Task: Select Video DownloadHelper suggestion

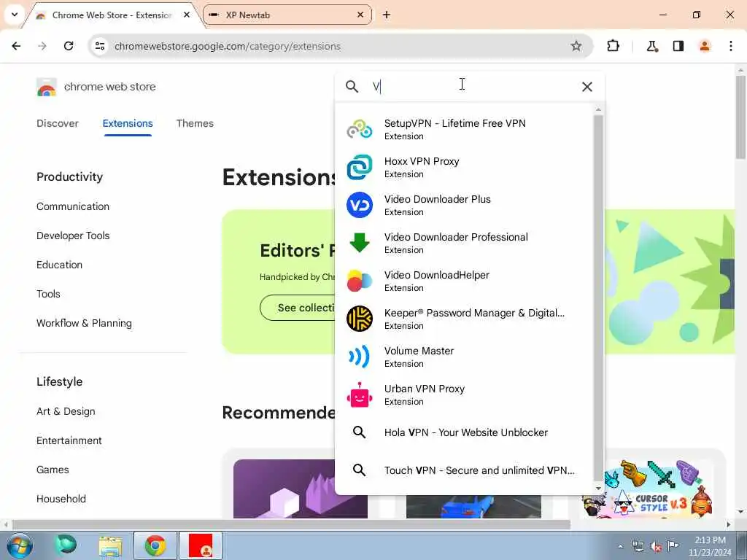Action: (x=465, y=281)
